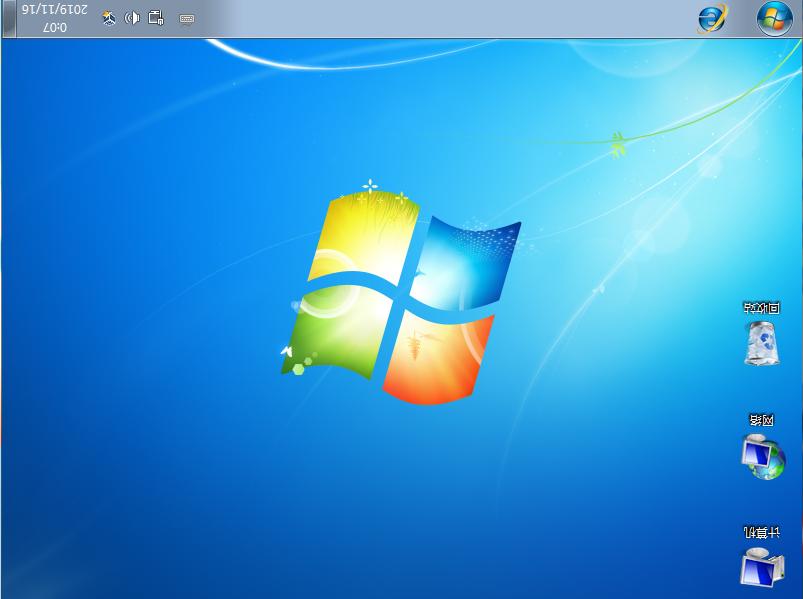Select the Recycle Bin (回收站) desktop icon
Viewport: 803px width, 599px height.
pos(762,343)
